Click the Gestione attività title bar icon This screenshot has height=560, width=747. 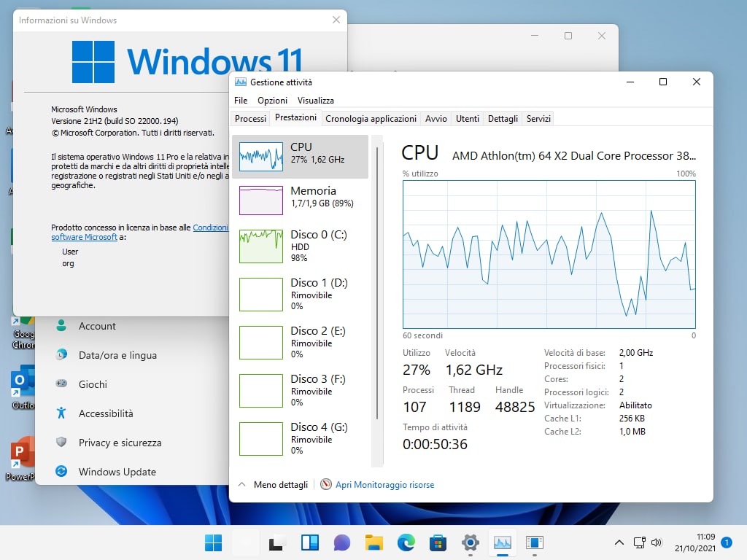coord(241,82)
